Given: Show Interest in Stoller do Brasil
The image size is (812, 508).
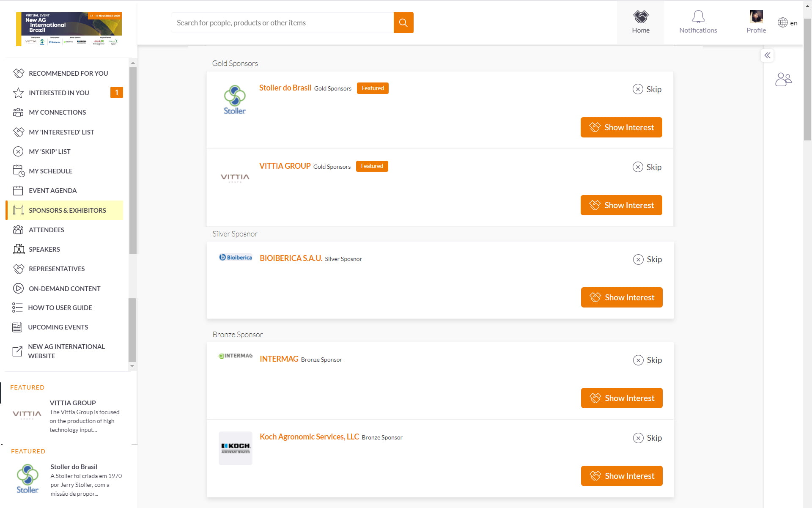Looking at the screenshot, I should [621, 127].
